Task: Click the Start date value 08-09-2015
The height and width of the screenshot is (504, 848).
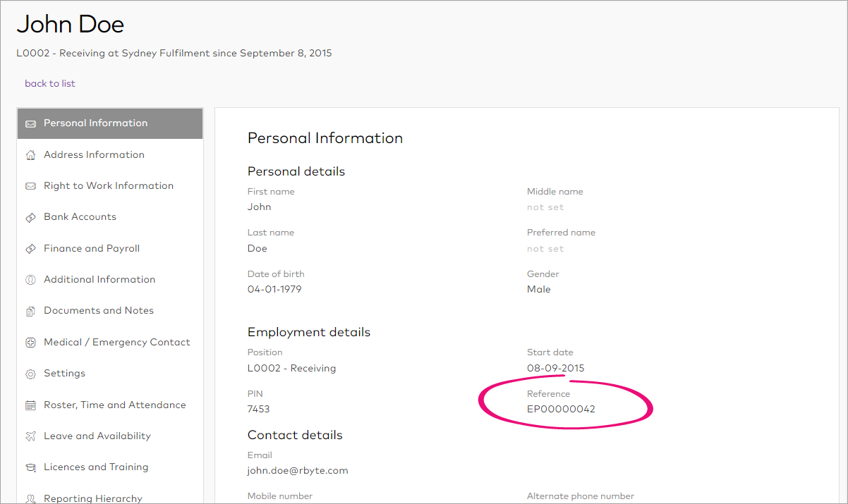Action: [555, 368]
